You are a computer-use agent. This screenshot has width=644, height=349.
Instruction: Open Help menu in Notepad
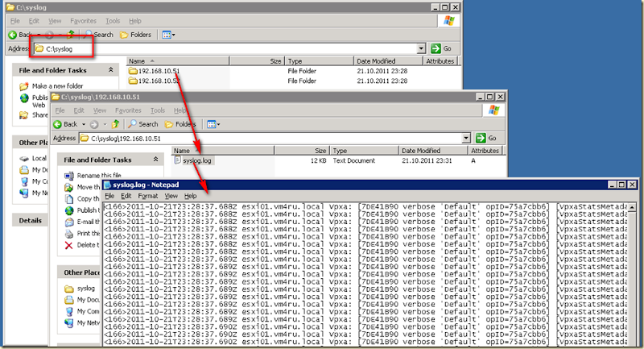190,196
